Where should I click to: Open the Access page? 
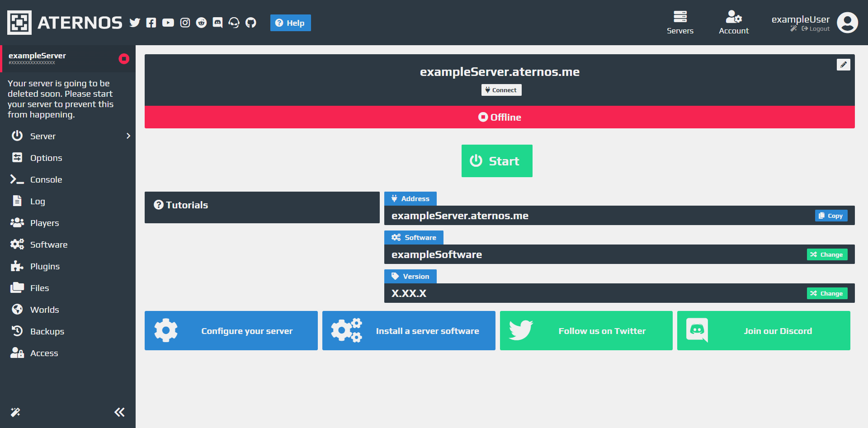[68, 353]
